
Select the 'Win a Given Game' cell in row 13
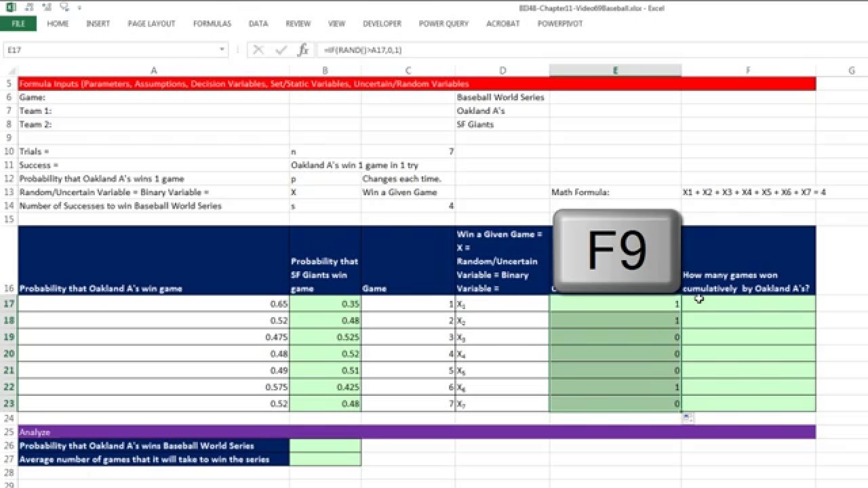(408, 192)
